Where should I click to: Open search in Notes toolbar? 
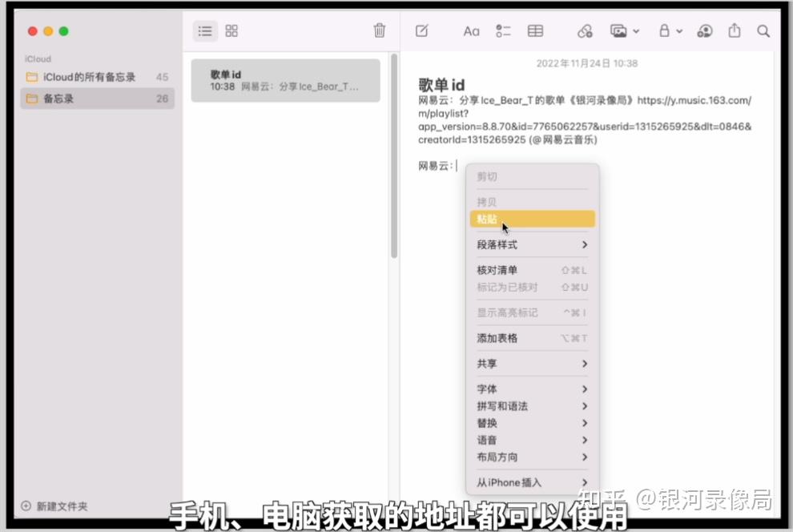(763, 31)
